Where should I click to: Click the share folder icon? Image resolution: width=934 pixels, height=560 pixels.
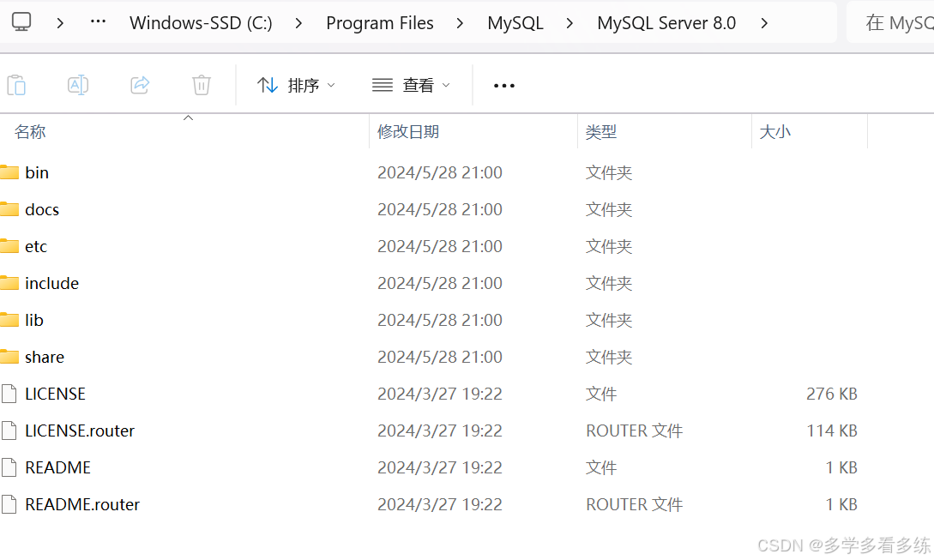click(x=9, y=358)
